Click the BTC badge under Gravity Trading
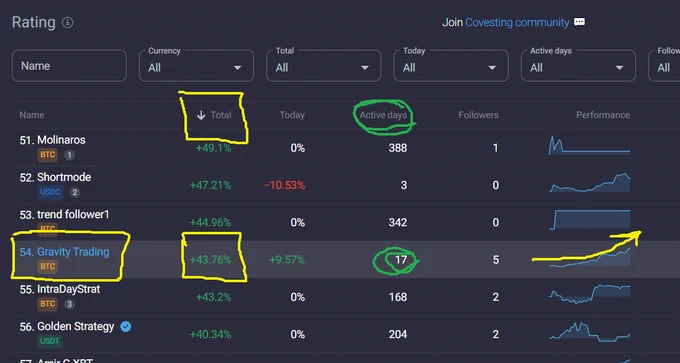 pyautogui.click(x=47, y=267)
